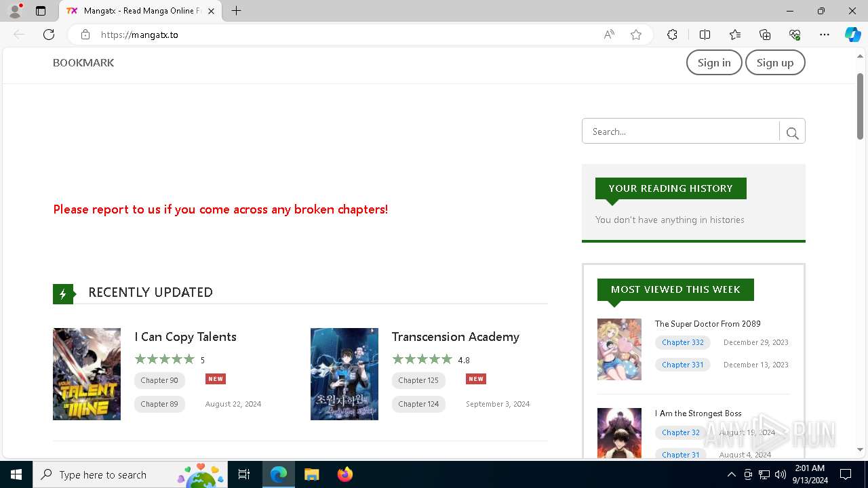Activate Read aloud icon in address bar
The width and height of the screenshot is (868, 488).
point(609,35)
